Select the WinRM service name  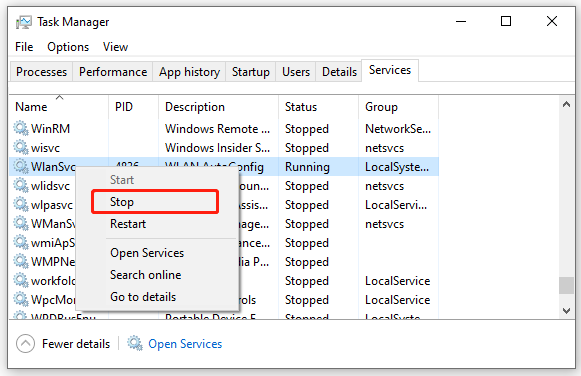point(50,129)
